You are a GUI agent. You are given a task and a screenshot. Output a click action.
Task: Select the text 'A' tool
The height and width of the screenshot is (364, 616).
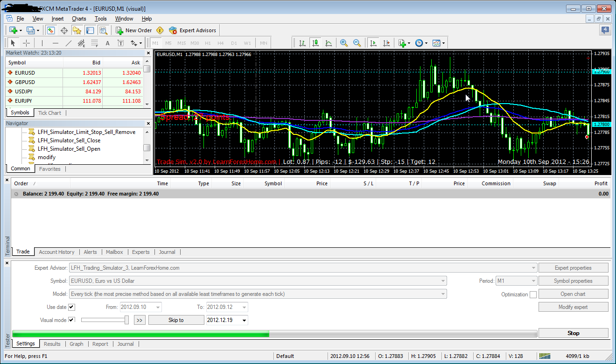tap(107, 43)
